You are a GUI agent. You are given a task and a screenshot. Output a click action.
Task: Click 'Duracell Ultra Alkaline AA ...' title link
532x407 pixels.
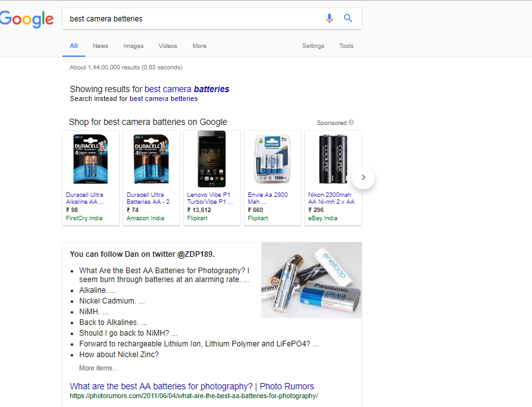[x=85, y=198]
